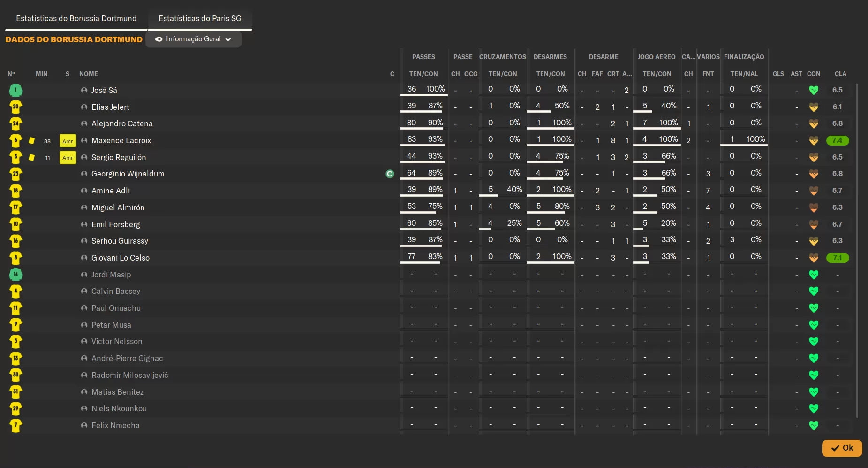
Task: Click Felix Nmecha condition heart icon
Action: (814, 425)
